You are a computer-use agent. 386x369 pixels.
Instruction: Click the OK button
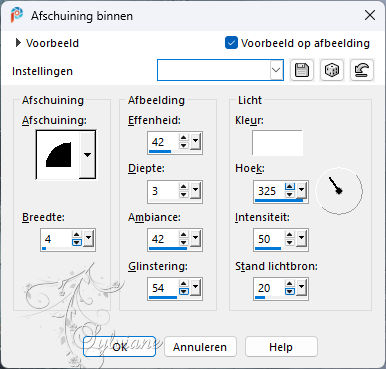119,347
